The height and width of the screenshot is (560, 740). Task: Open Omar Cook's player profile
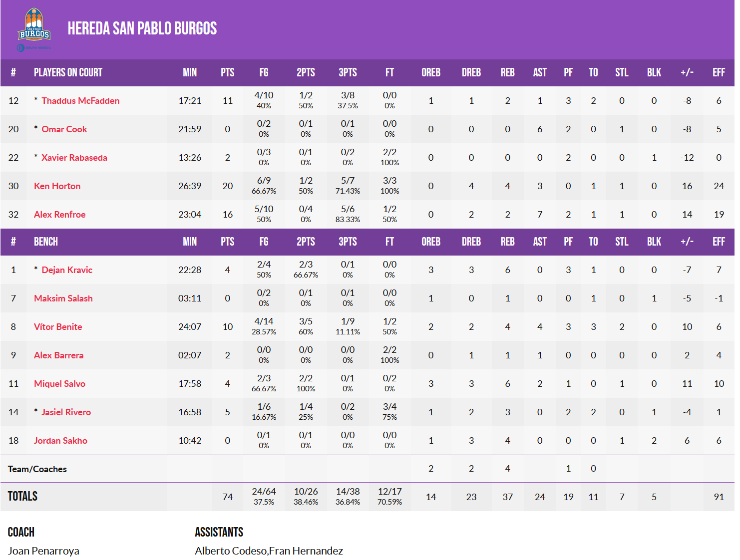point(64,129)
